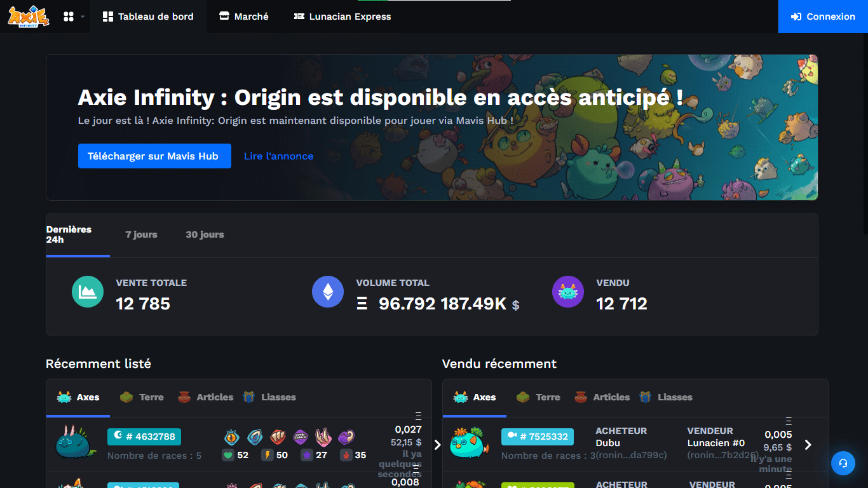Click Télécharger sur Mavis Hub button

point(154,156)
